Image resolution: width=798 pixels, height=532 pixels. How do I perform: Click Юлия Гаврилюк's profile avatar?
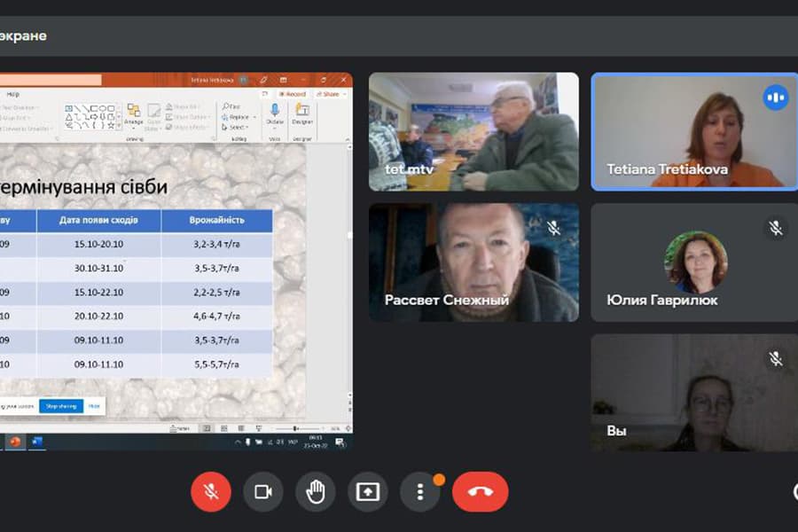click(x=696, y=262)
